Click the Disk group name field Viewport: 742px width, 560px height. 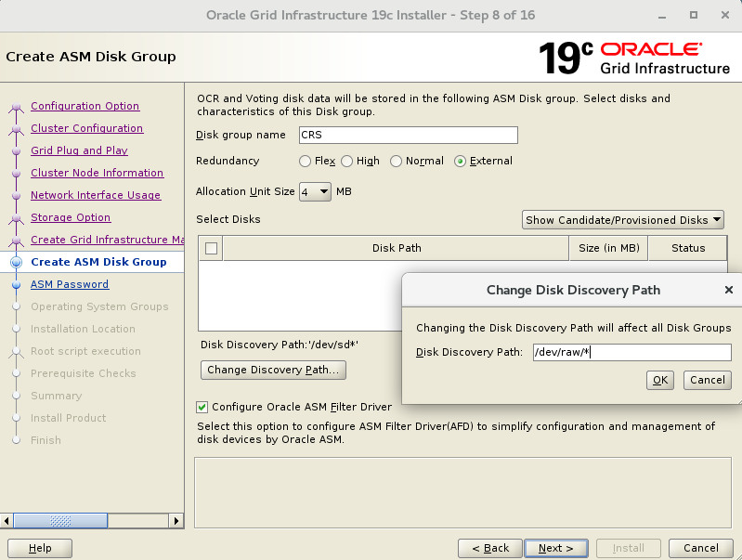pyautogui.click(x=409, y=135)
